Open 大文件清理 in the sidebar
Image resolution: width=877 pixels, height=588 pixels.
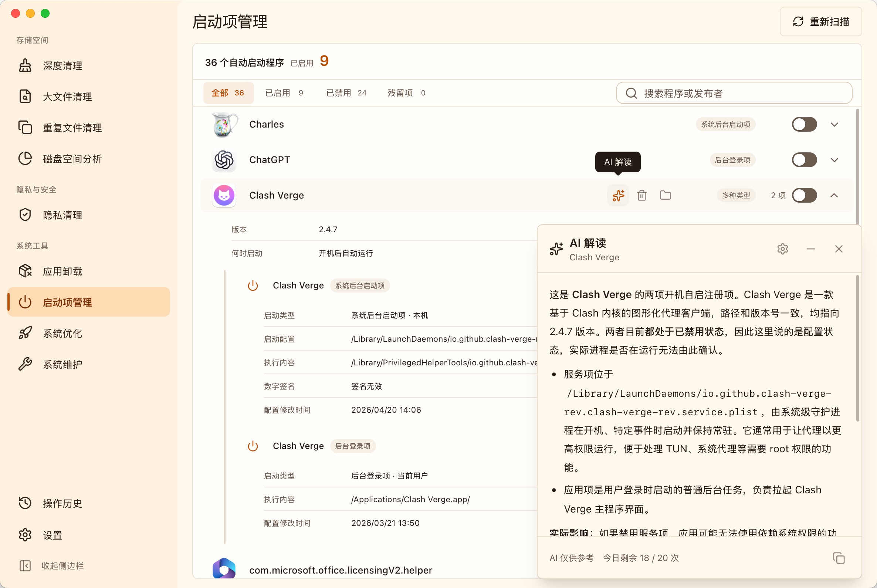(88, 97)
